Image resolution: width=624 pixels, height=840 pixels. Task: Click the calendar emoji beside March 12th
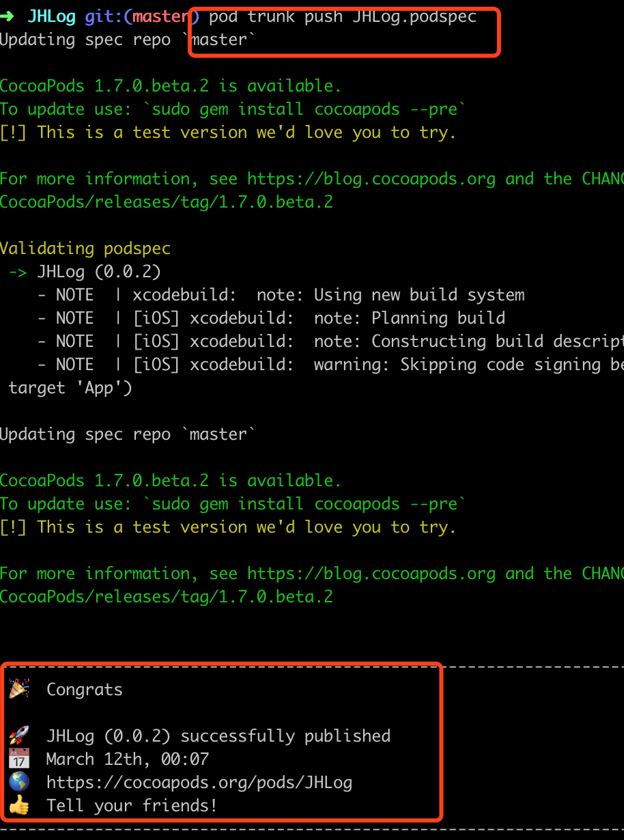pyautogui.click(x=18, y=759)
